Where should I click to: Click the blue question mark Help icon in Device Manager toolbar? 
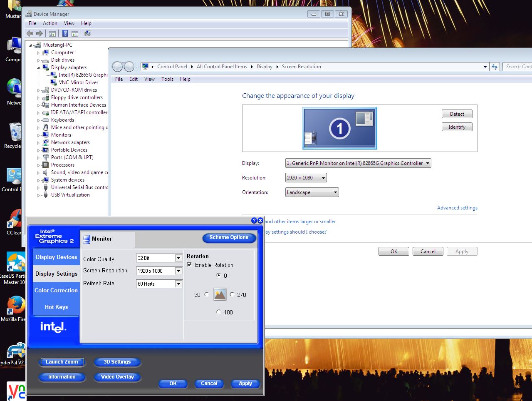(65, 34)
